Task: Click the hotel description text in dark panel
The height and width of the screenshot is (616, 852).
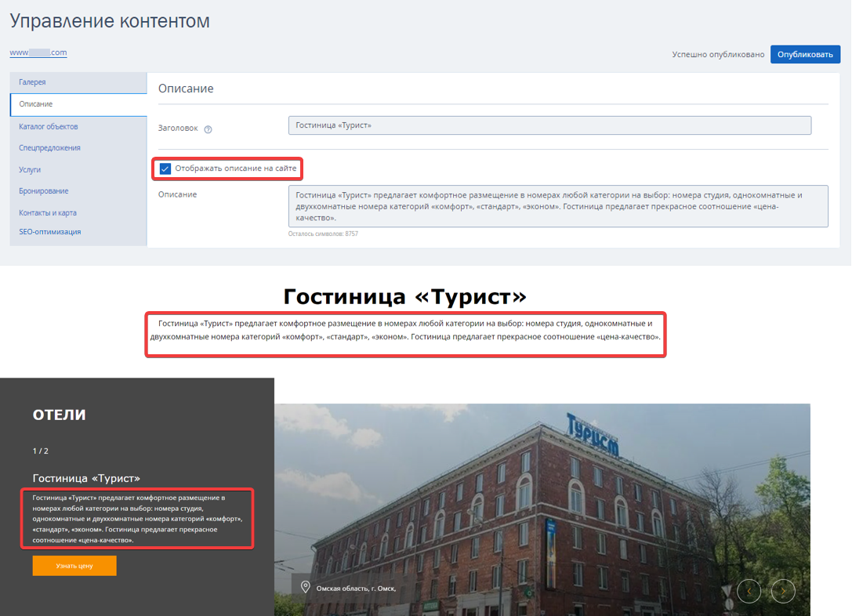Action: tap(137, 519)
